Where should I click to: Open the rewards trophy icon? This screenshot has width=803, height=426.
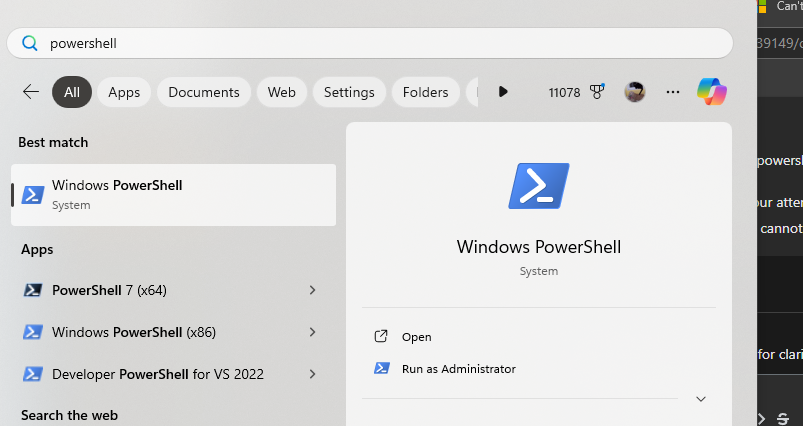[x=597, y=92]
